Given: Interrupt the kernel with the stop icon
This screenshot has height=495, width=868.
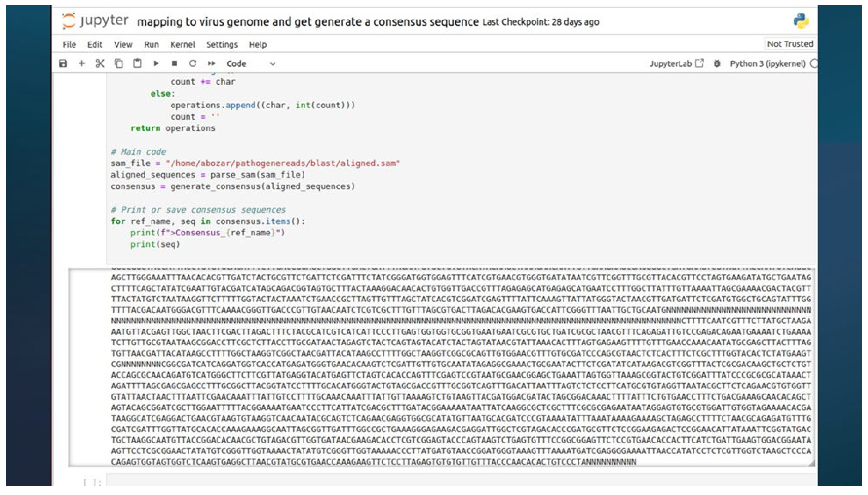Looking at the screenshot, I should 174,63.
